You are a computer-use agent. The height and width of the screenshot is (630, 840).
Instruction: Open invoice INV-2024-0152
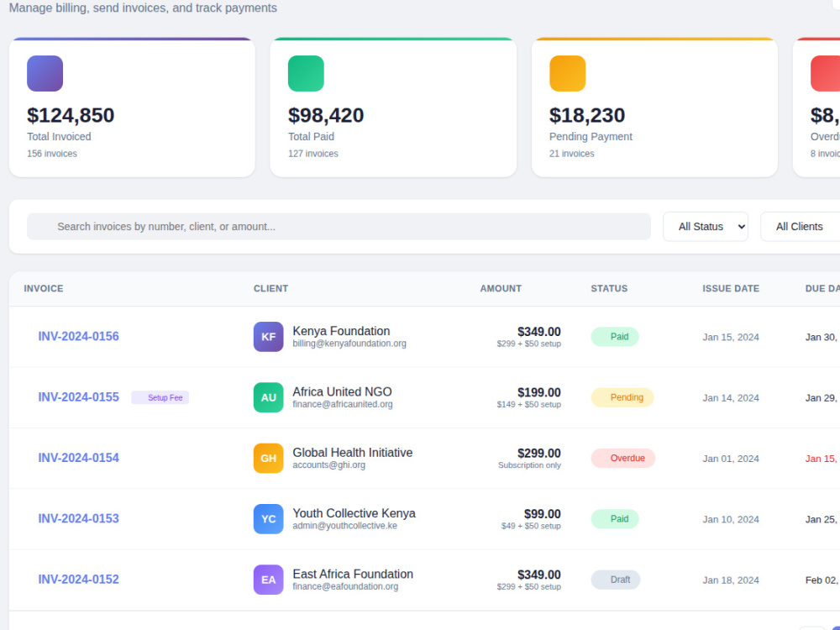[78, 580]
